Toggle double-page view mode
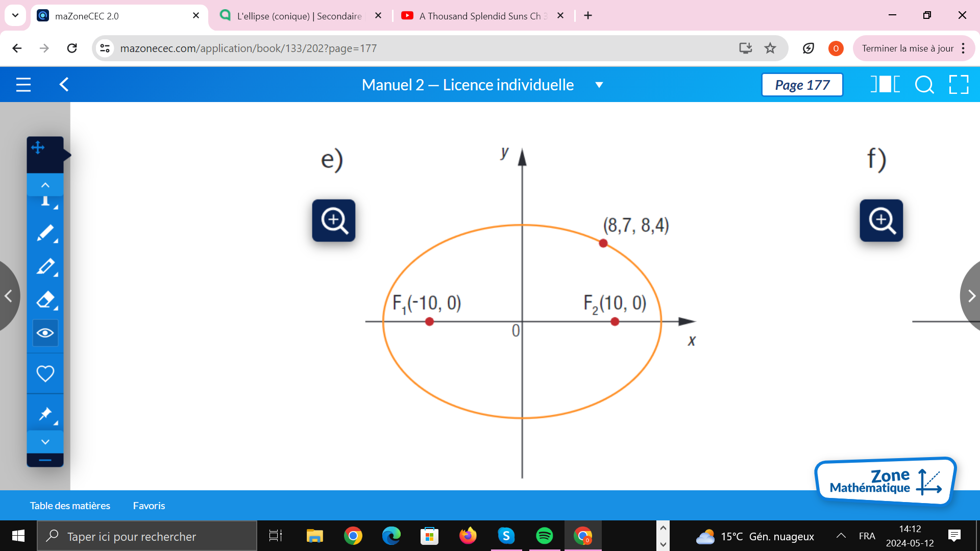This screenshot has width=980, height=551. click(x=885, y=85)
